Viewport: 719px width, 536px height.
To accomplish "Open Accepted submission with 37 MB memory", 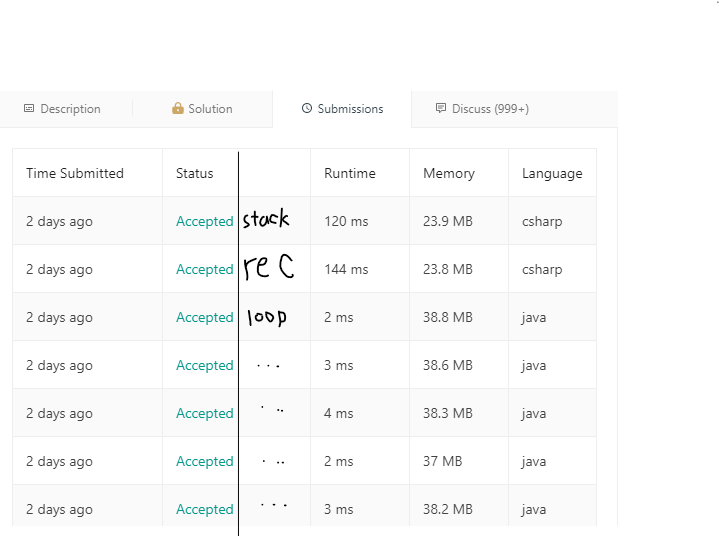I will coord(205,461).
